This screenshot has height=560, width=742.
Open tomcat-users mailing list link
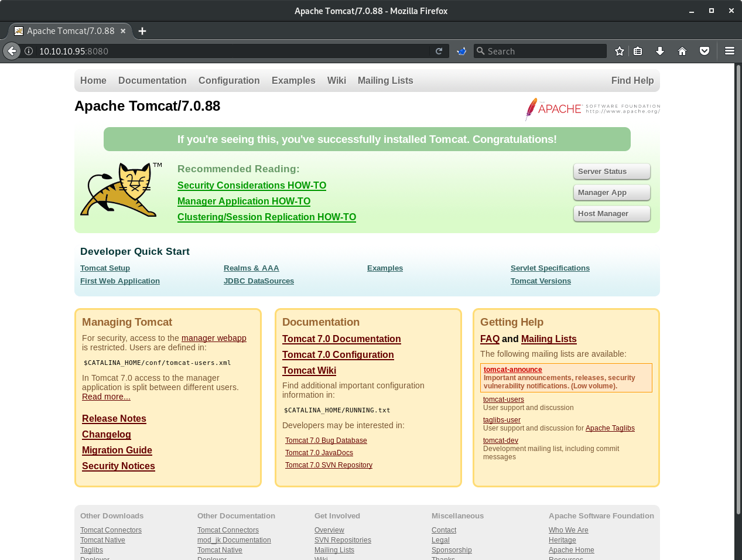(x=504, y=399)
